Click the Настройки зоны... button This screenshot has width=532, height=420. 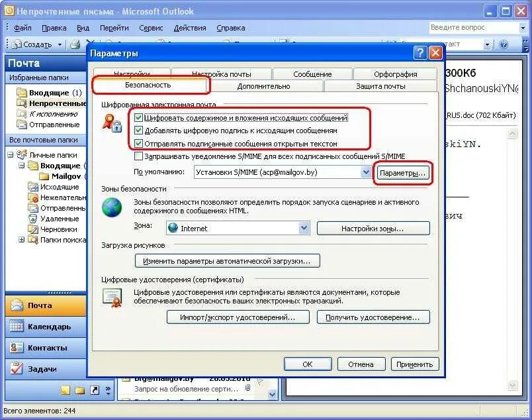point(373,229)
